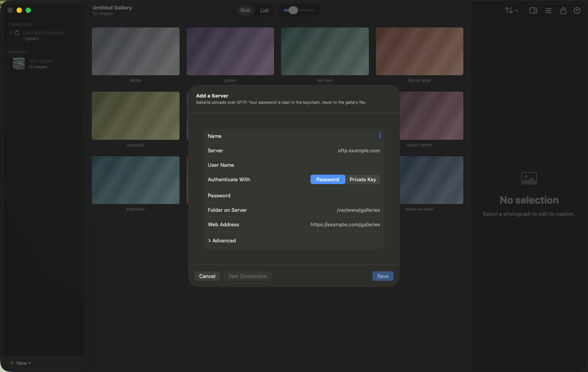Click the photo placeholder icon above No selection
The image size is (588, 372).
[529, 178]
